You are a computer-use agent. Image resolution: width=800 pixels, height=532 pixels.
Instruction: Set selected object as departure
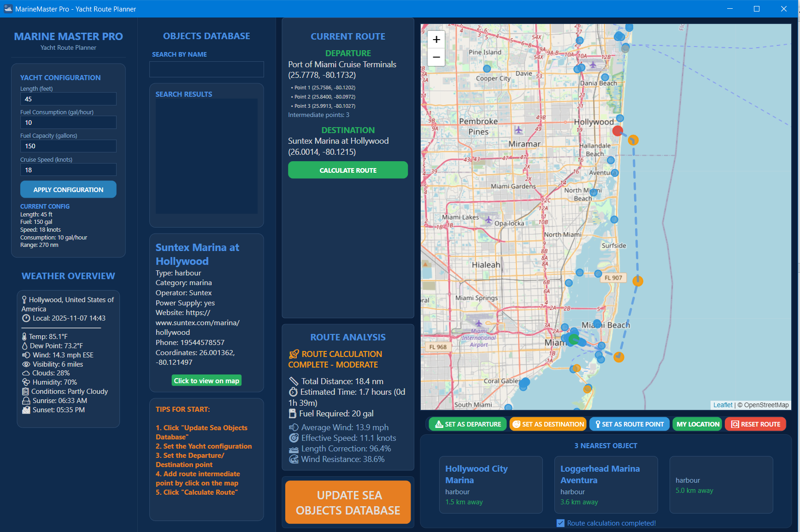(468, 424)
